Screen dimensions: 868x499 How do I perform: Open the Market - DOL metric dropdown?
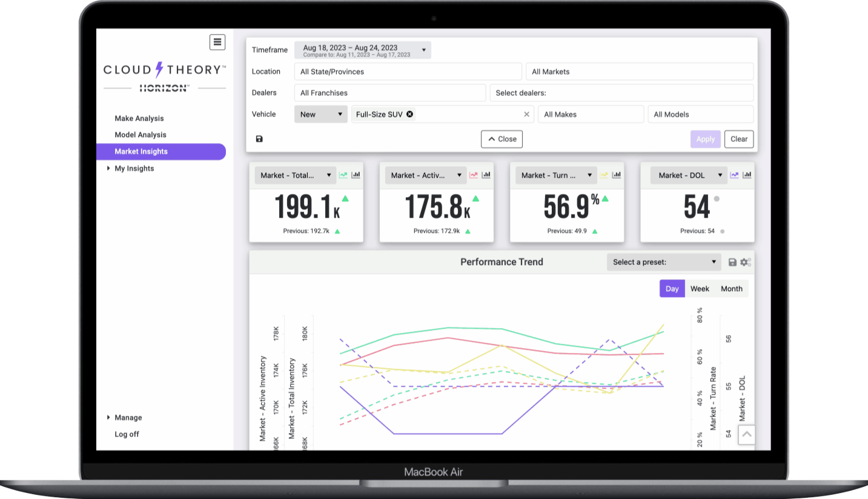point(689,175)
